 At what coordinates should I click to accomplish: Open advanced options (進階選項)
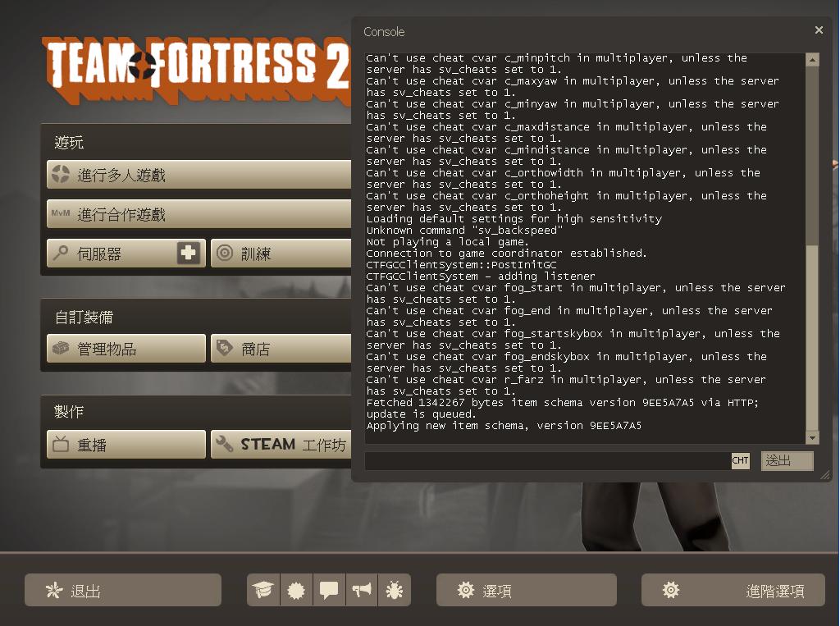[x=733, y=590]
